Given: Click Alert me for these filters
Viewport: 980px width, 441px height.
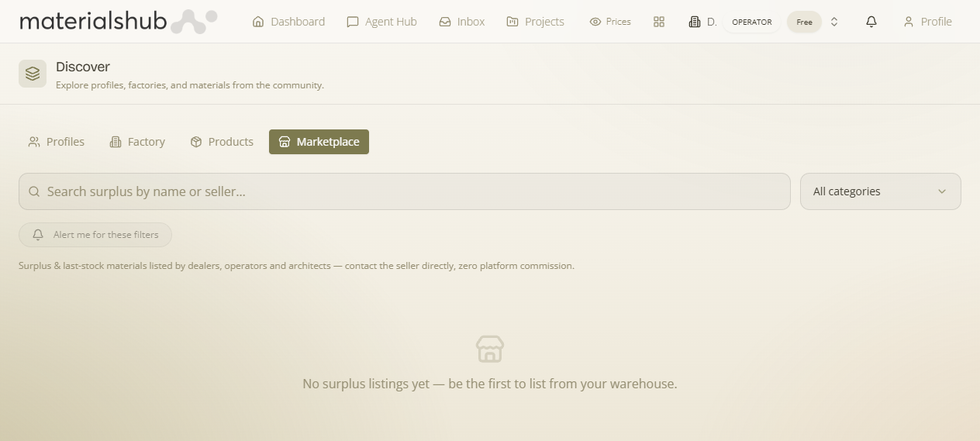Looking at the screenshot, I should pos(95,235).
